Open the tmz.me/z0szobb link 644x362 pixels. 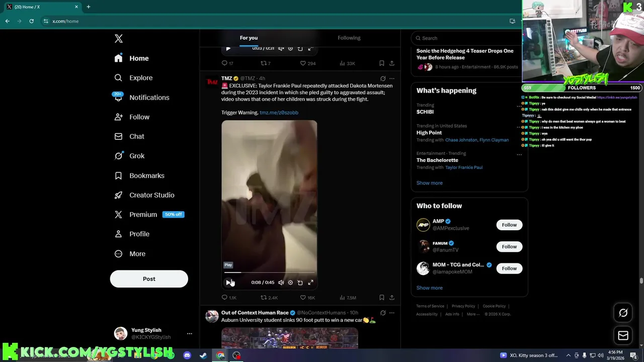click(x=279, y=113)
